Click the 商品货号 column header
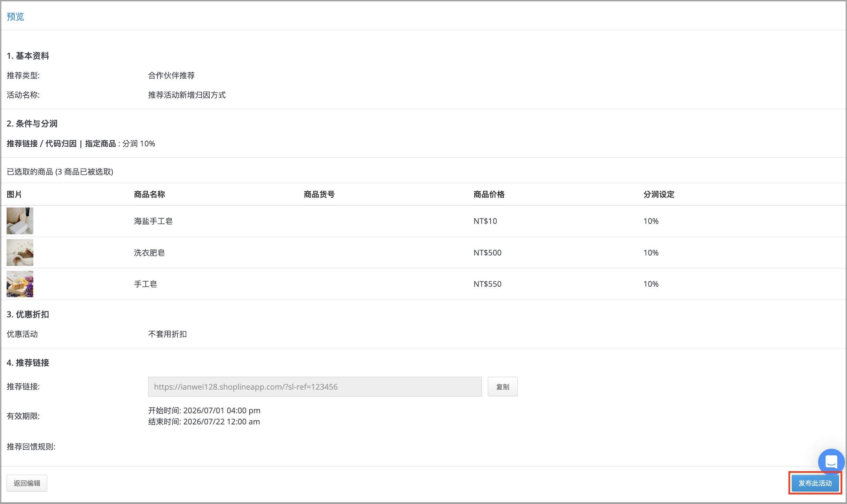 tap(319, 194)
